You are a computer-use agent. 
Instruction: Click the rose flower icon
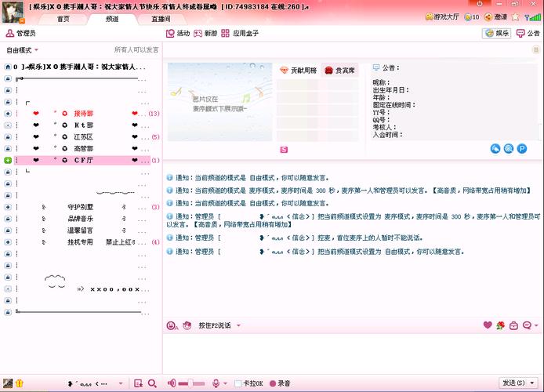(x=500, y=325)
